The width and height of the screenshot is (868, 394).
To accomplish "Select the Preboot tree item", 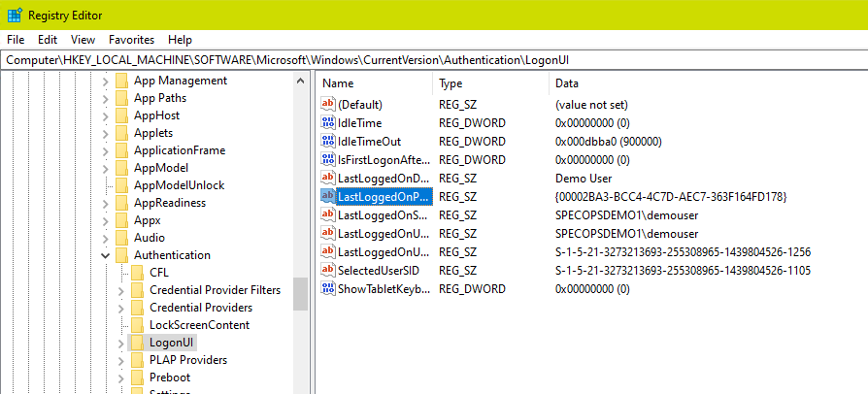I will pyautogui.click(x=170, y=378).
